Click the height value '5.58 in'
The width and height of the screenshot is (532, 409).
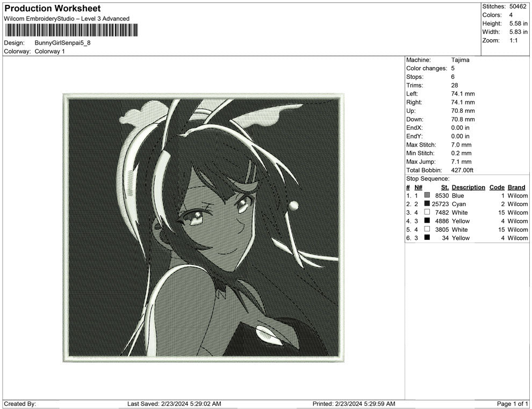point(519,24)
